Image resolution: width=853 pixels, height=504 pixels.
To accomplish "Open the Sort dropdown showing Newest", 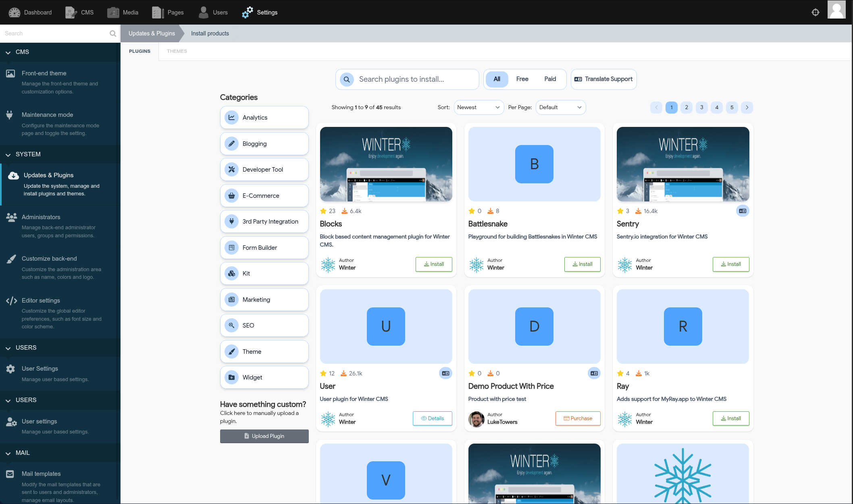I will (x=478, y=108).
